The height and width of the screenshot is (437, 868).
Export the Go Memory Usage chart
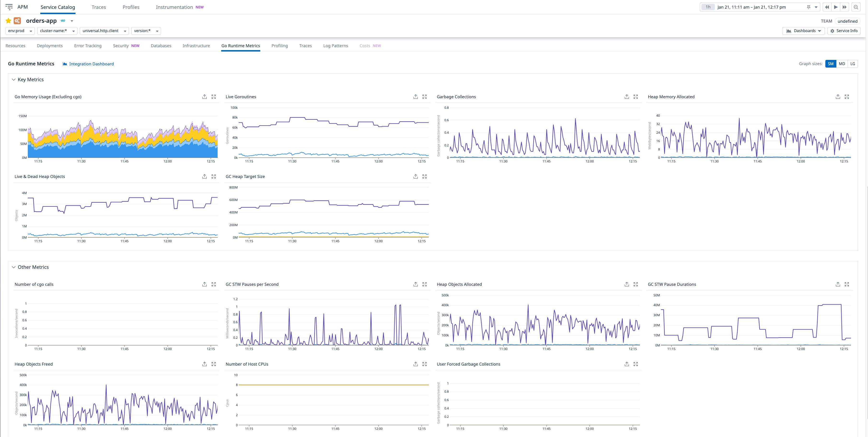204,97
